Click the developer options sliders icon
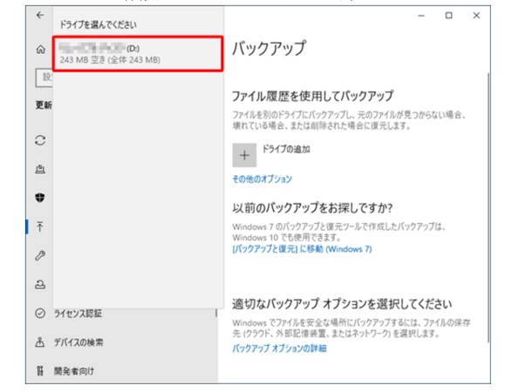The width and height of the screenshot is (532, 392). 40,371
